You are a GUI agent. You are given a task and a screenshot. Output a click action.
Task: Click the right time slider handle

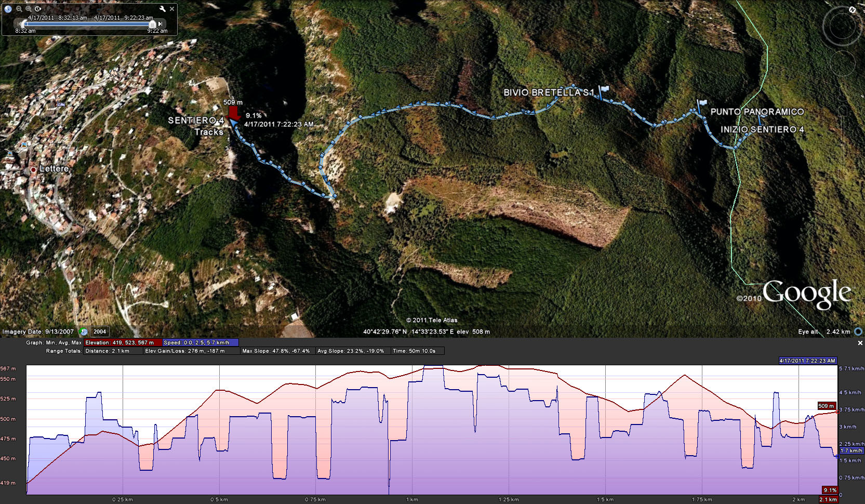[152, 24]
